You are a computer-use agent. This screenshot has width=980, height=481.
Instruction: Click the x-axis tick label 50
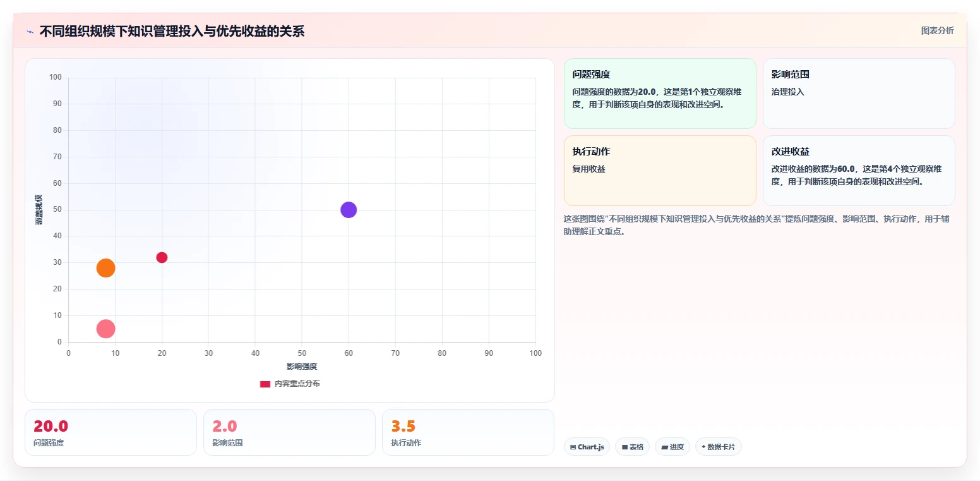click(302, 353)
